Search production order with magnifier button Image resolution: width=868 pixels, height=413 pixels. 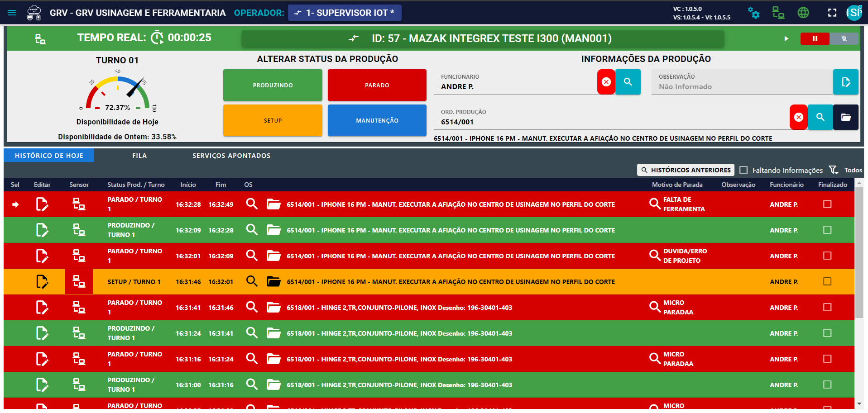coord(820,117)
